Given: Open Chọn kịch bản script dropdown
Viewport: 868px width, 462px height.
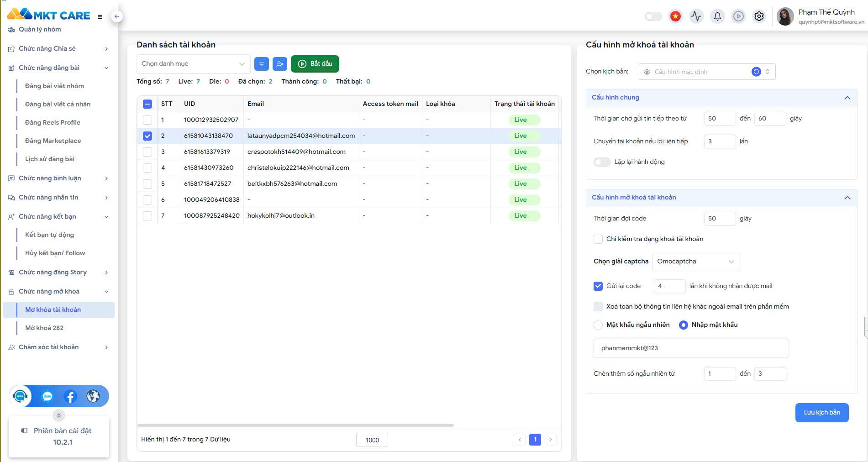Looking at the screenshot, I should point(707,72).
